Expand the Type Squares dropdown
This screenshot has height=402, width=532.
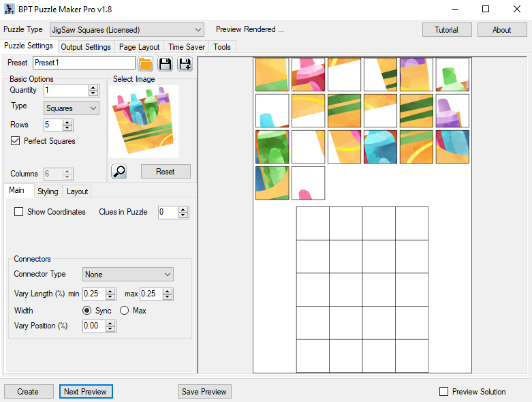pyautogui.click(x=72, y=108)
